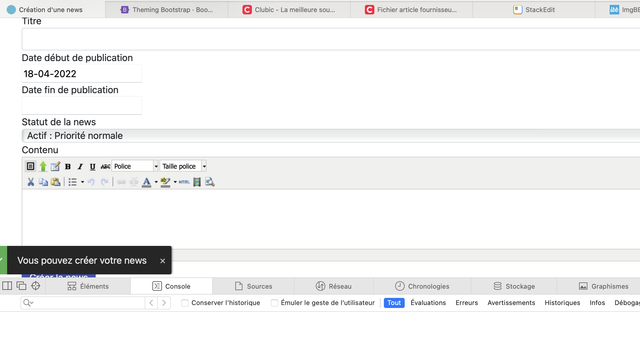
Task: Click inside the Contenu editor area
Action: pos(331,219)
